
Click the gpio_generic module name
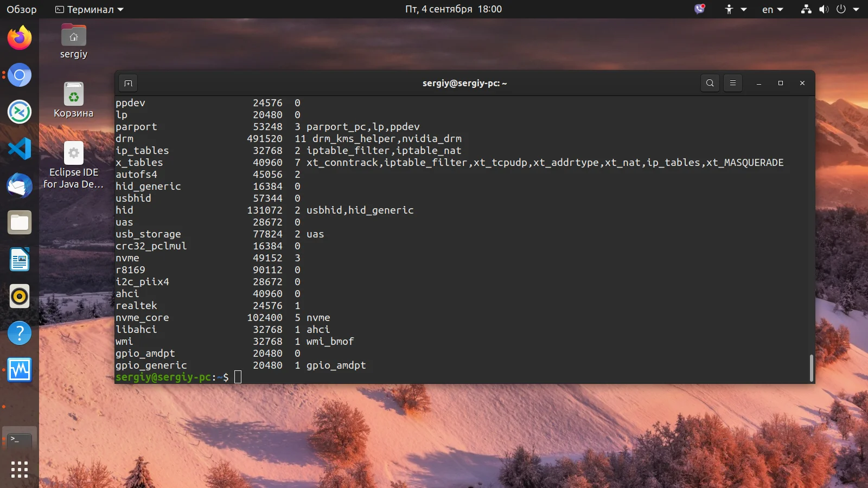pyautogui.click(x=151, y=365)
